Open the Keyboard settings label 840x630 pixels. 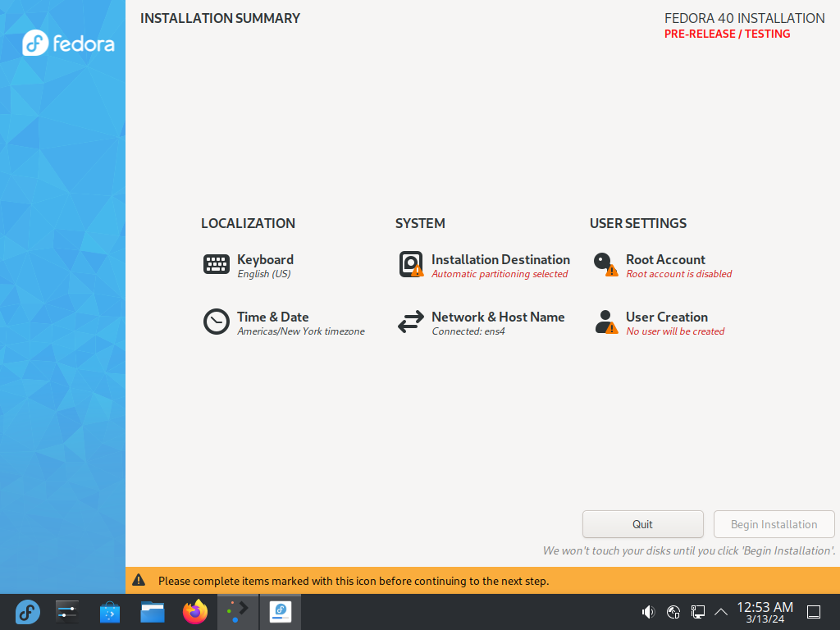265,259
